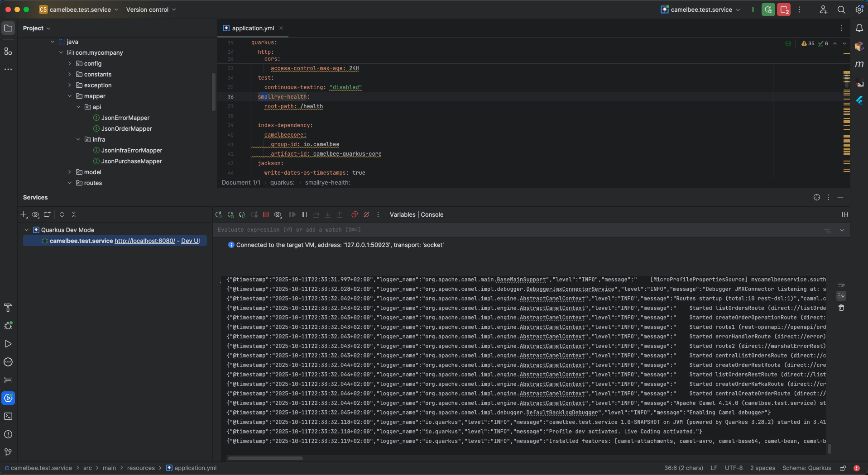Click the Step Into icon
Image resolution: width=868 pixels, height=475 pixels.
click(x=328, y=214)
